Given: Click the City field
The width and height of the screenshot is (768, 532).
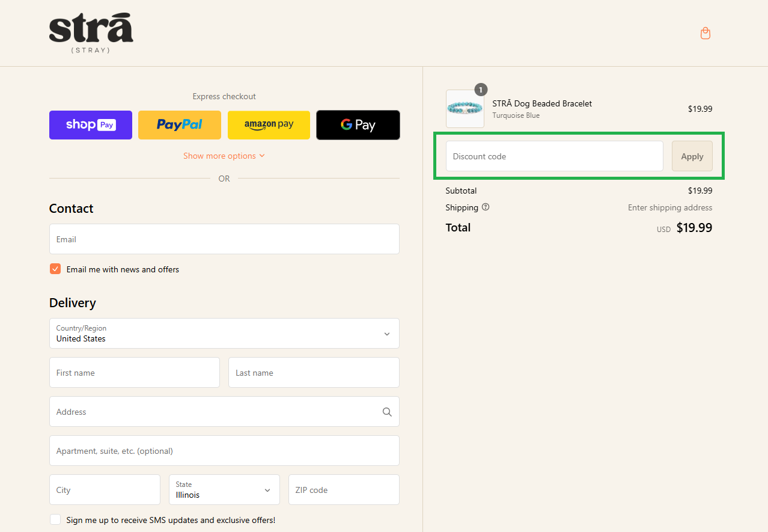Looking at the screenshot, I should tap(105, 490).
